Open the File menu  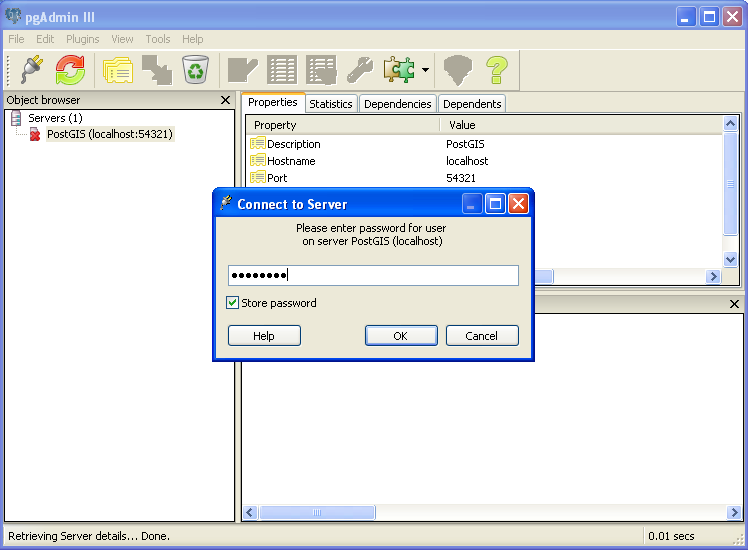click(16, 39)
